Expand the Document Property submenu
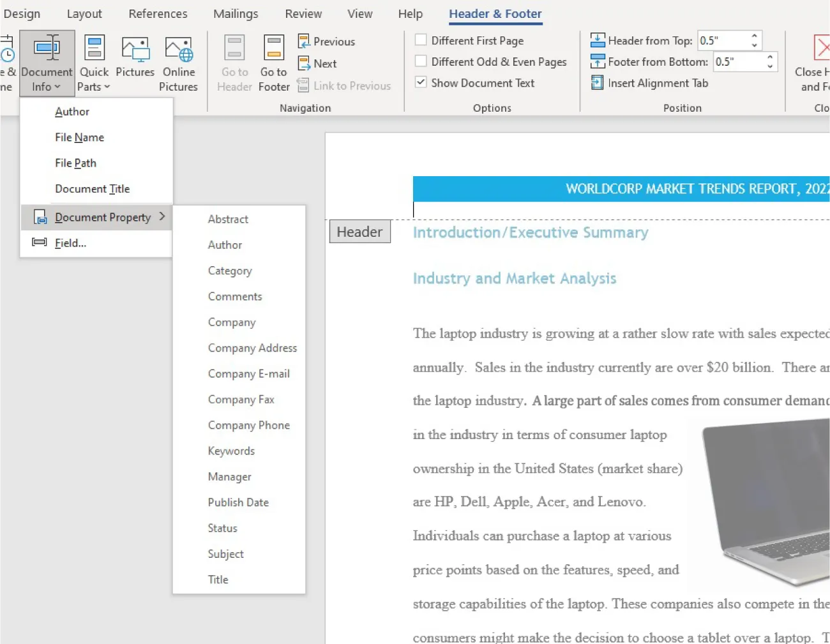830x644 pixels. 102,217
